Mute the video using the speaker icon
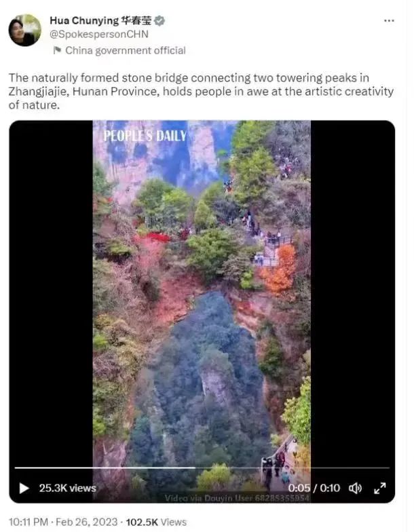 coord(356,489)
